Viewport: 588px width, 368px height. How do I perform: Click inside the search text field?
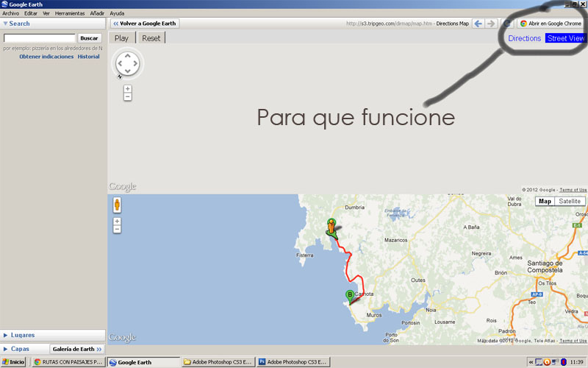[x=40, y=38]
